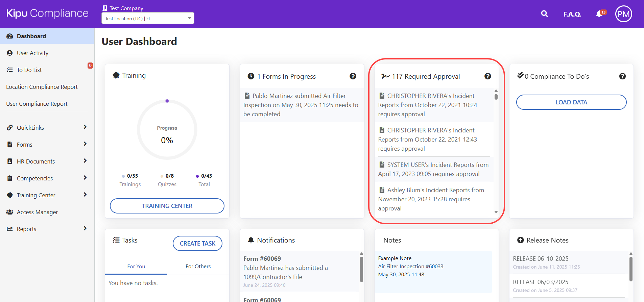Image resolution: width=644 pixels, height=302 pixels.
Task: Click the search magnifier icon in header
Action: [544, 14]
